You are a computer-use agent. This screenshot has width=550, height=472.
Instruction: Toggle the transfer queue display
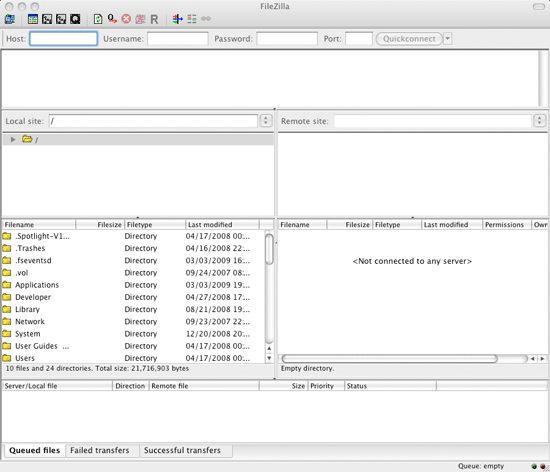point(75,19)
